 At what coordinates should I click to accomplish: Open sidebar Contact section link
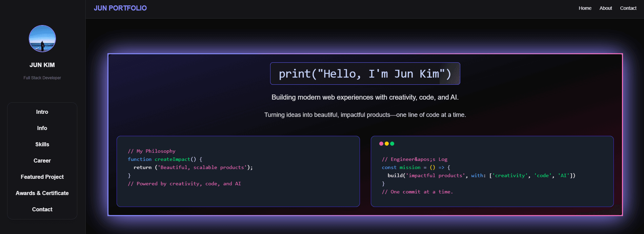42,209
